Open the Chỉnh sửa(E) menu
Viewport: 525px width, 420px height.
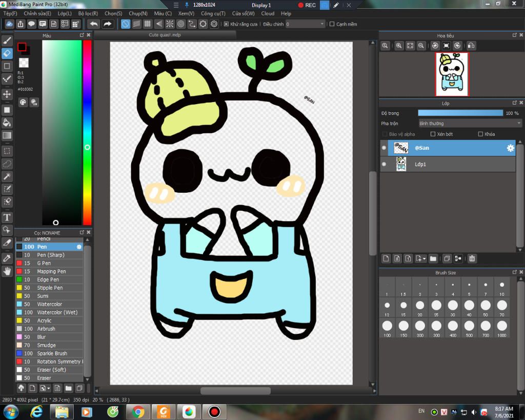[x=37, y=14]
